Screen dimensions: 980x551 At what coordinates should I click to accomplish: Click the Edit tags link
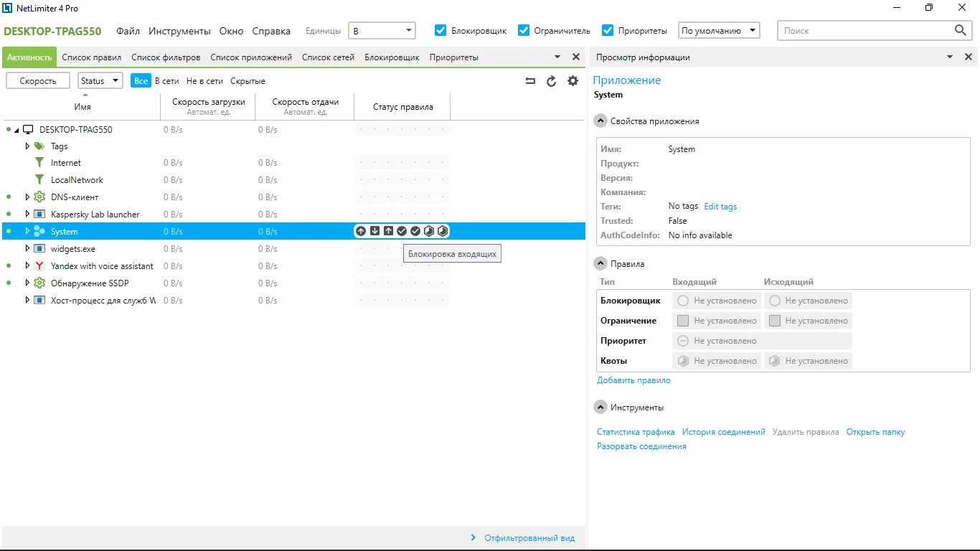pyautogui.click(x=720, y=207)
